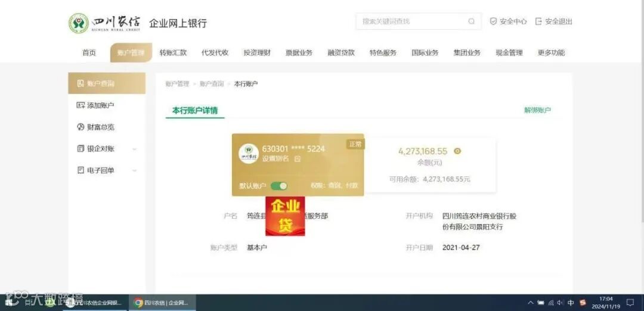Open the 投资理财 menu
This screenshot has width=644, height=311.
[x=257, y=52]
